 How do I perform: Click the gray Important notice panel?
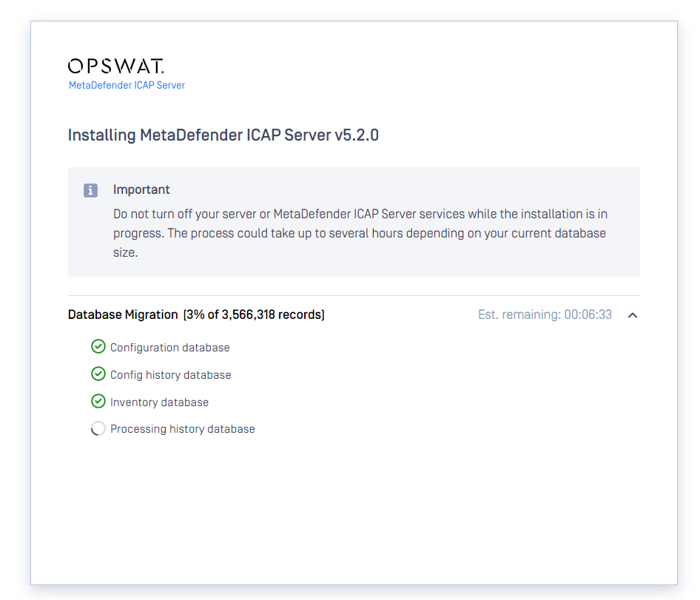pos(354,222)
